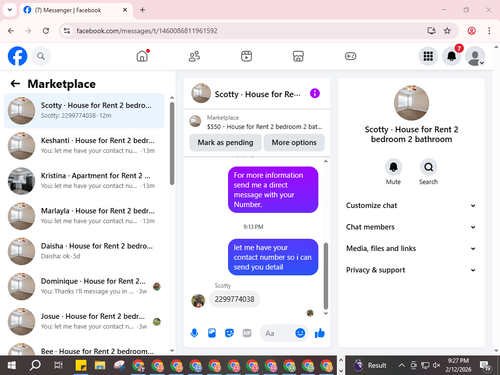Open the Friends icon in top navigation

(x=194, y=56)
